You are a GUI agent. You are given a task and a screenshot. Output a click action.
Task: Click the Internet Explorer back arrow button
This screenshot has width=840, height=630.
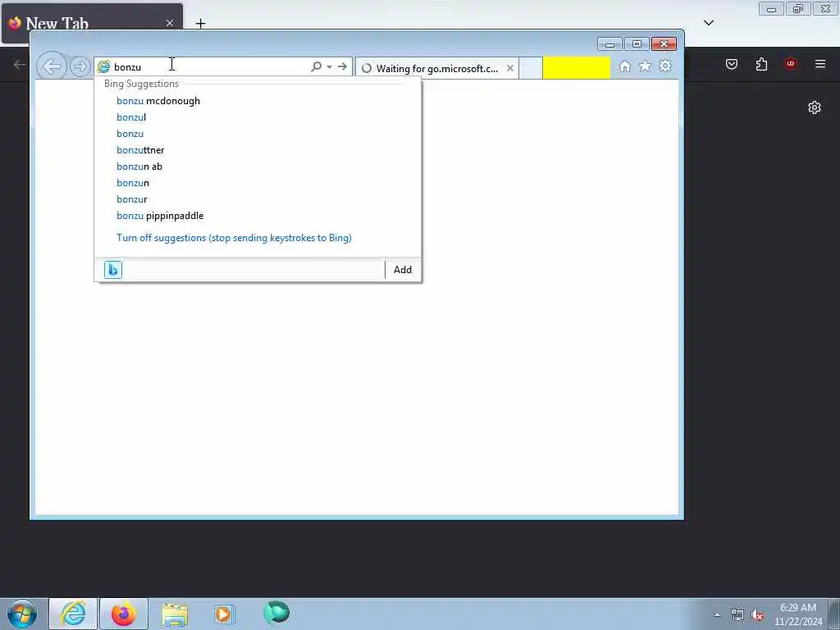point(52,67)
